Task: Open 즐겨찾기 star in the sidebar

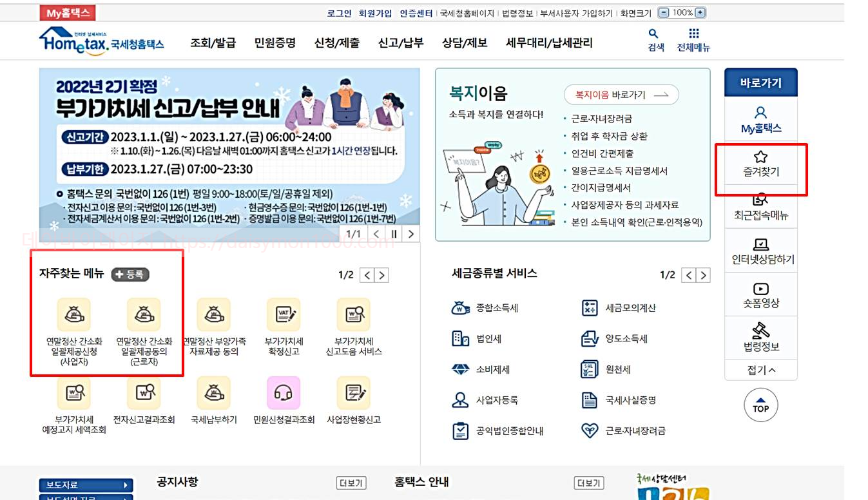Action: (761, 166)
